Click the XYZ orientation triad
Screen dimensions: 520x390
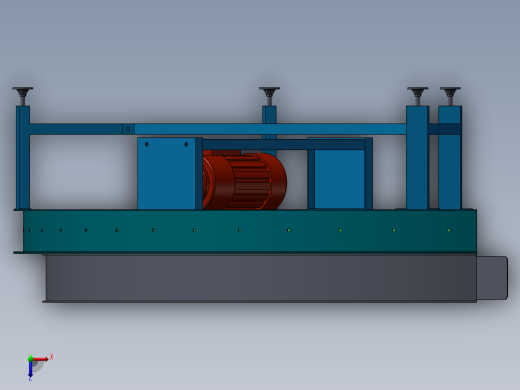(39, 367)
